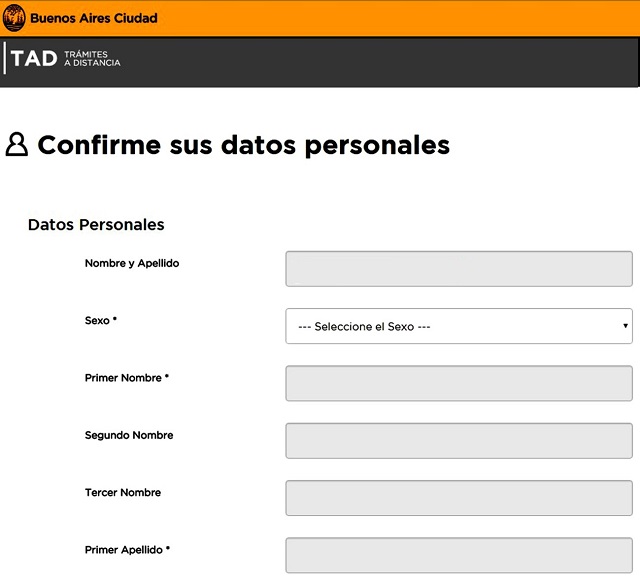640x579 pixels.
Task: Click the arrow on the Sexo combo box
Action: tap(625, 326)
